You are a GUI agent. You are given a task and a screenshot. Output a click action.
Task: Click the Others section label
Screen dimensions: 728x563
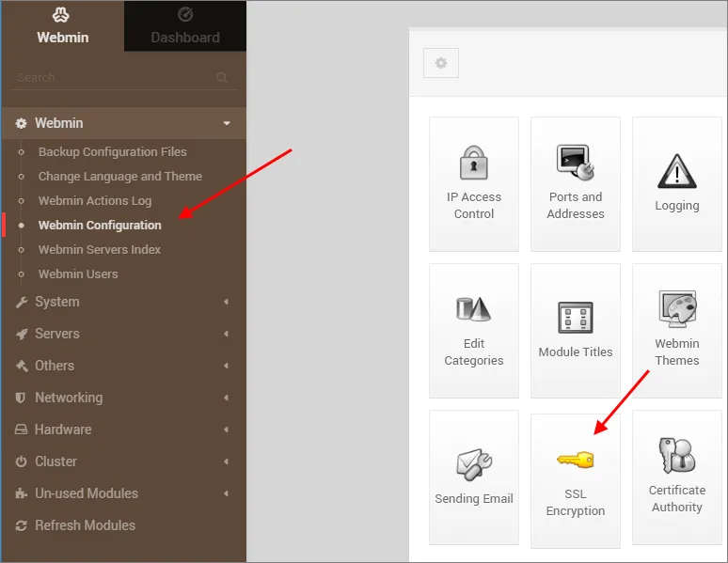55,366
